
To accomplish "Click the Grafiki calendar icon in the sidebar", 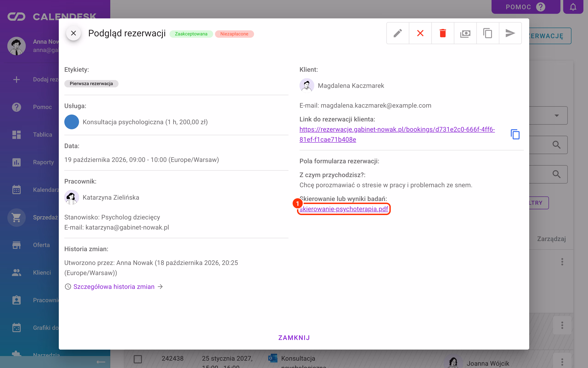I will 16,328.
